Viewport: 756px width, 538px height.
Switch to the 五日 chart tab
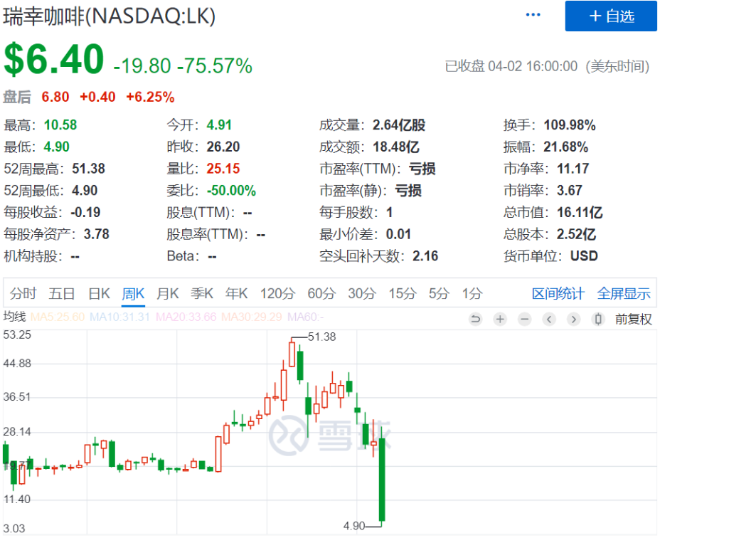pos(62,293)
